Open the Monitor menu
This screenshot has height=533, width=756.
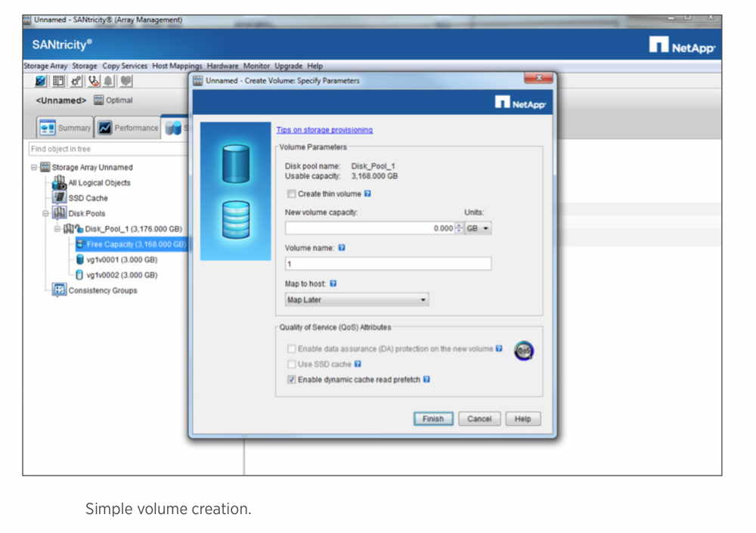256,66
